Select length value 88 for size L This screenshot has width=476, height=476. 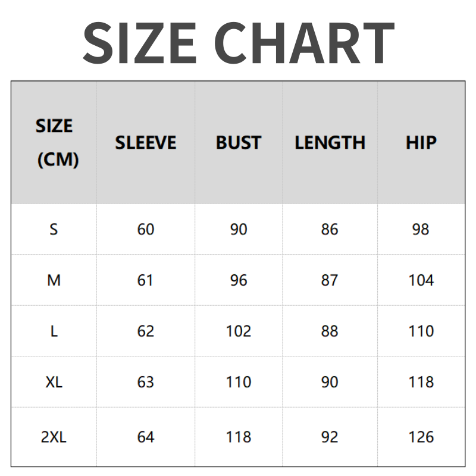(330, 331)
